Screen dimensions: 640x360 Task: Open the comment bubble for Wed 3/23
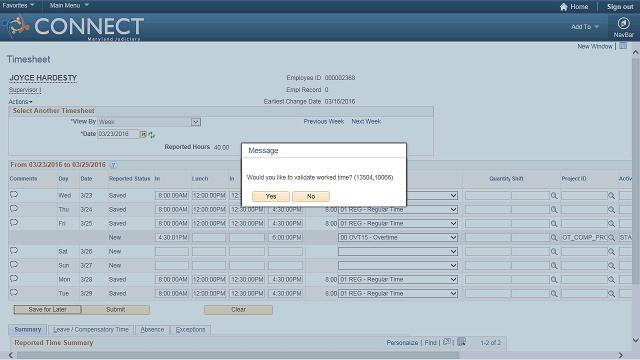pos(14,195)
